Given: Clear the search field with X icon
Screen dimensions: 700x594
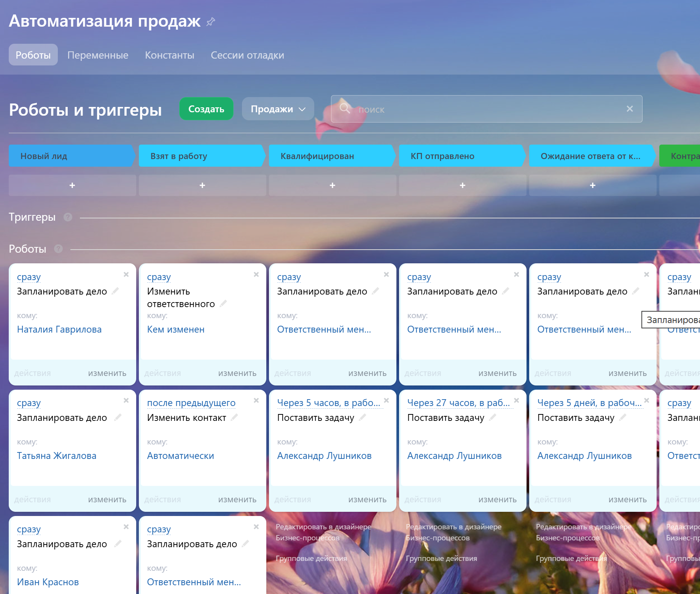Looking at the screenshot, I should point(630,109).
